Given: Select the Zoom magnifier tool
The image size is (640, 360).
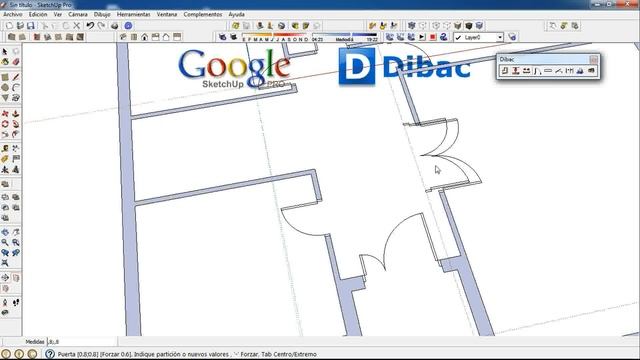Looking at the screenshot, I should point(5,242).
